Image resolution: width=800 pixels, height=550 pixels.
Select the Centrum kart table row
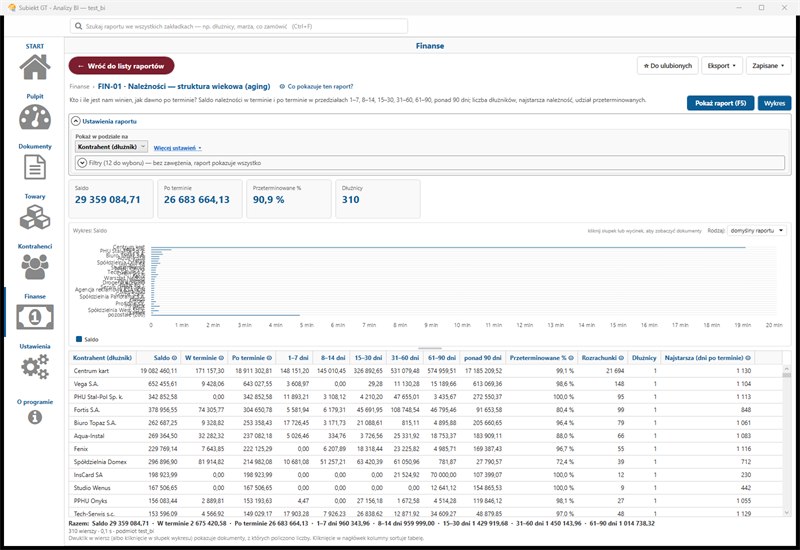click(x=426, y=371)
